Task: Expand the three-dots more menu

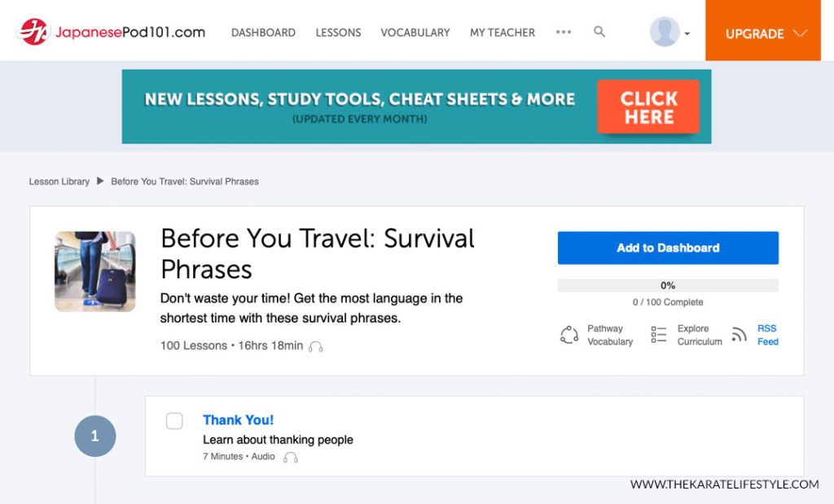Action: click(564, 32)
